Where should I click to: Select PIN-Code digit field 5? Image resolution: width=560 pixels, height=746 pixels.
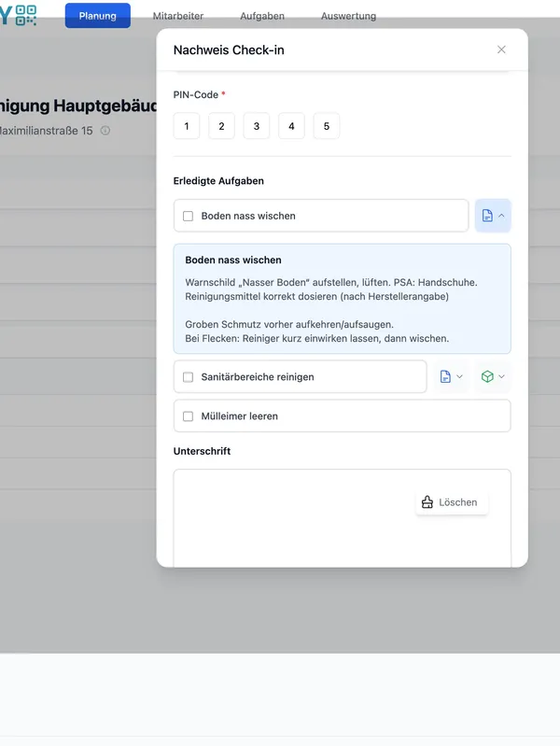(327, 126)
